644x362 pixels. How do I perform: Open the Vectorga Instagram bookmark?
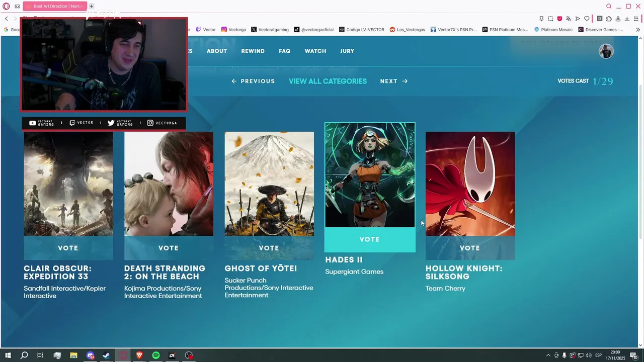tap(233, 30)
